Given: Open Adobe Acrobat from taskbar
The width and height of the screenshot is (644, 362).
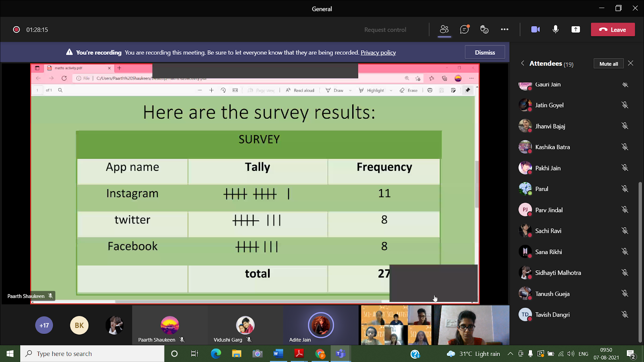Looking at the screenshot, I should coord(299,354).
